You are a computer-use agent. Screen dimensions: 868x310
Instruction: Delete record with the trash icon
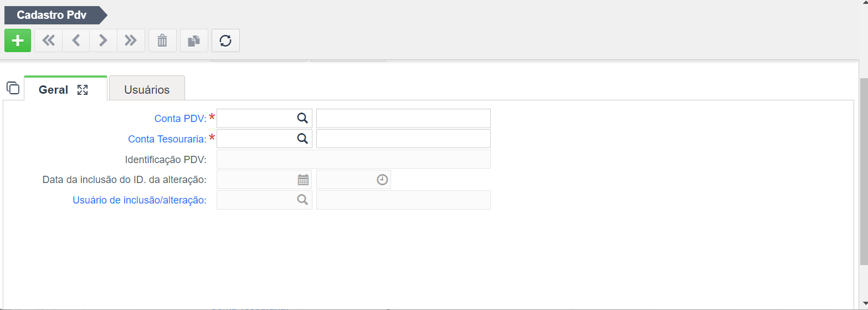[162, 40]
